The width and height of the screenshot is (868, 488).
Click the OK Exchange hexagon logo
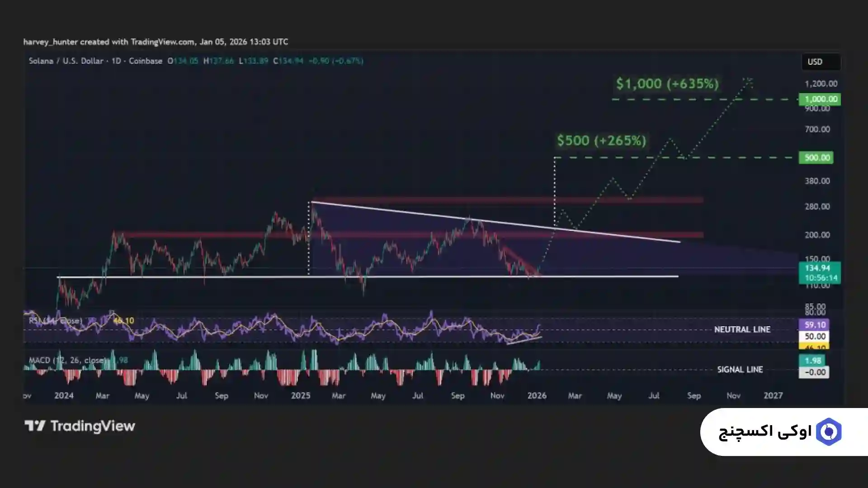click(829, 432)
